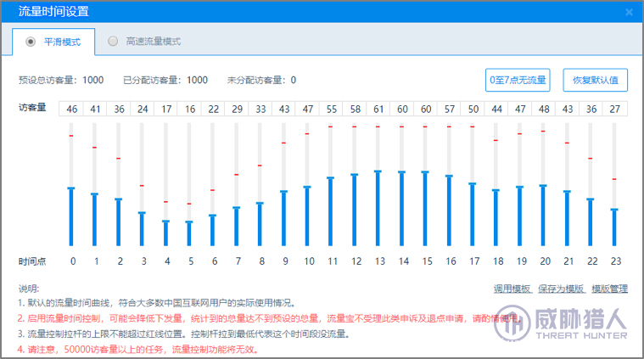Select the 高速流量模式 radio button
Image resolution: width=644 pixels, height=359 pixels.
pyautogui.click(x=113, y=41)
